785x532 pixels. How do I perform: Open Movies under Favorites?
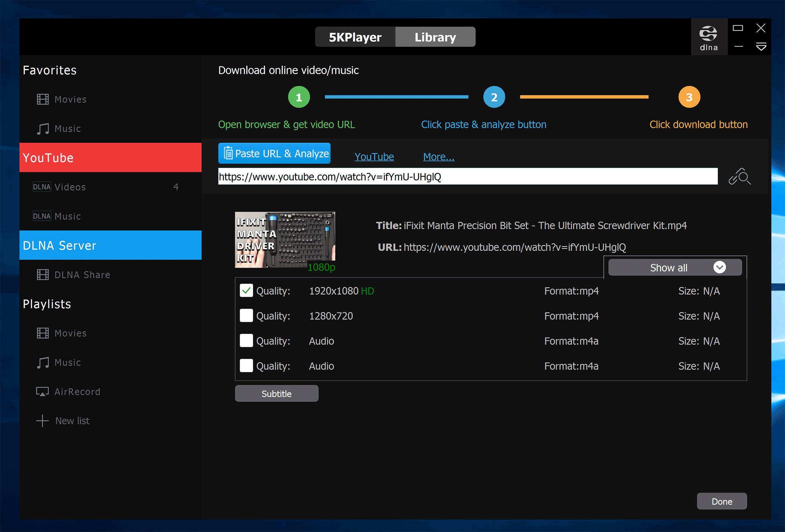[x=110, y=99]
